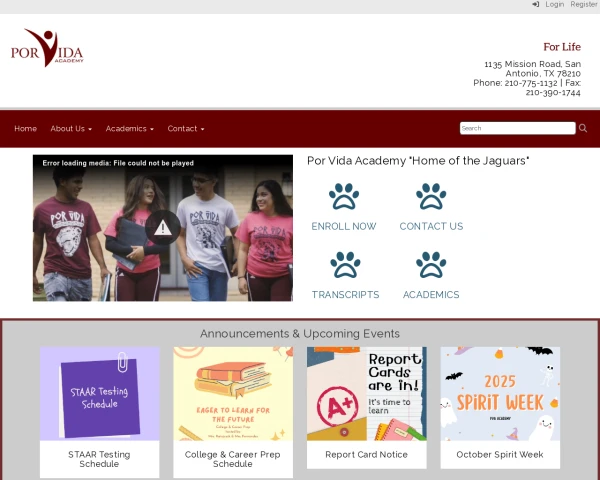Expand the About Us dropdown menu
This screenshot has height=480, width=600.
(x=71, y=129)
